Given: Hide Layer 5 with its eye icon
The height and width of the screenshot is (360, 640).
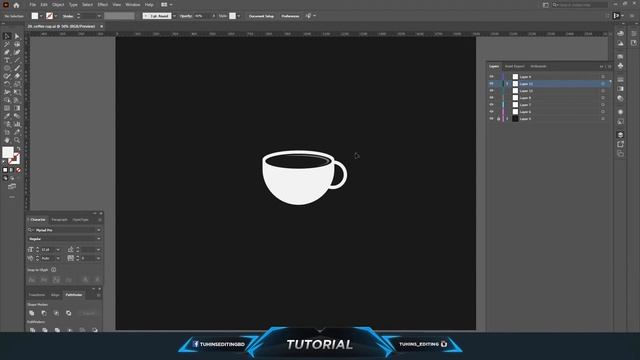Looking at the screenshot, I should point(491,118).
